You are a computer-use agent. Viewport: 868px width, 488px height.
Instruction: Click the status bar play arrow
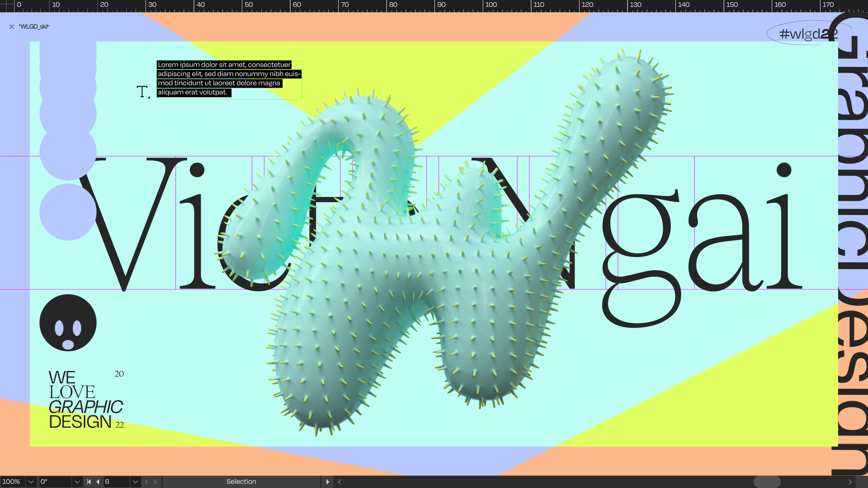[x=328, y=482]
